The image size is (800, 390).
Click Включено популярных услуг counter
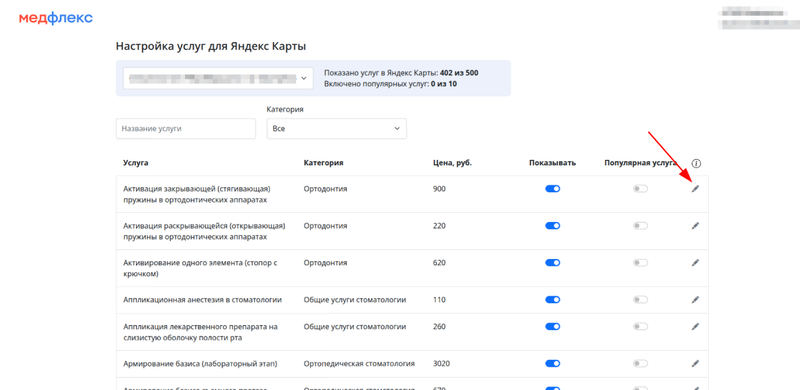coord(390,84)
